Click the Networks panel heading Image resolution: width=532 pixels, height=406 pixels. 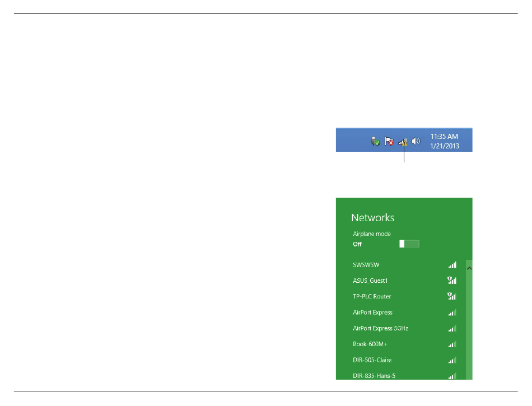(372, 218)
